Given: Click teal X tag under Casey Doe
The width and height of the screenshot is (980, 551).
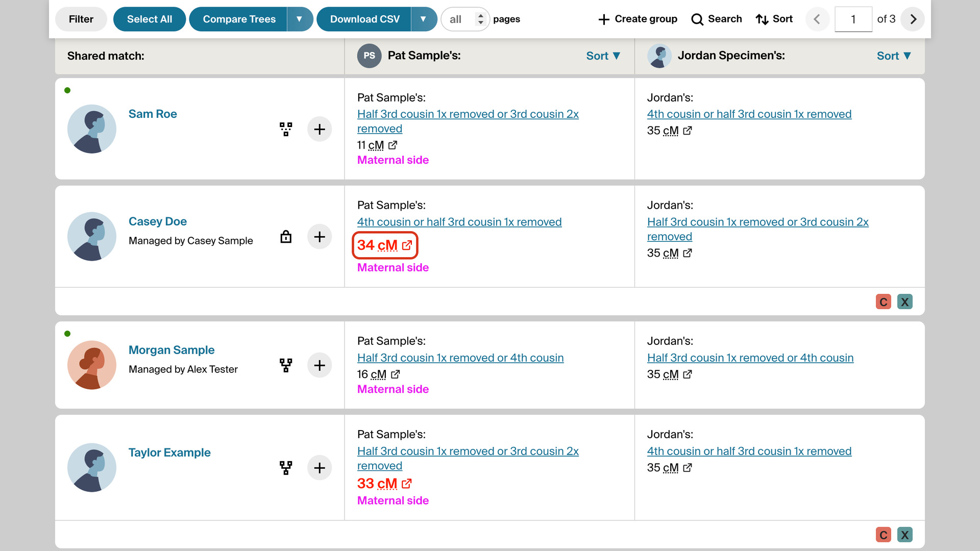Looking at the screenshot, I should click(x=905, y=302).
